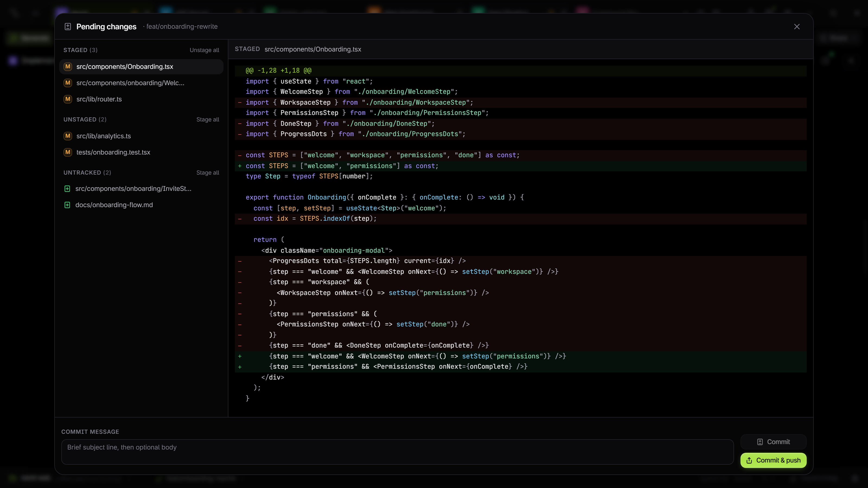This screenshot has width=868, height=488.
Task: Open untracked file docs/onboarding-flow.md
Action: pos(141,205)
